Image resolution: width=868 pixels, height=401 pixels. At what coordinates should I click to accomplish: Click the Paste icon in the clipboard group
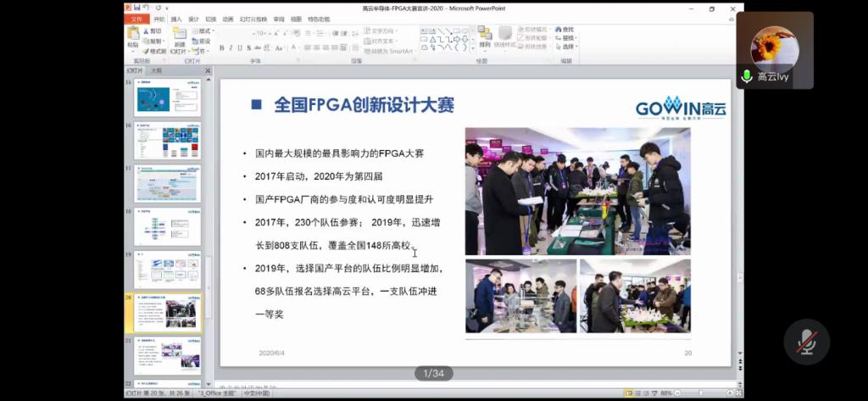click(x=132, y=36)
